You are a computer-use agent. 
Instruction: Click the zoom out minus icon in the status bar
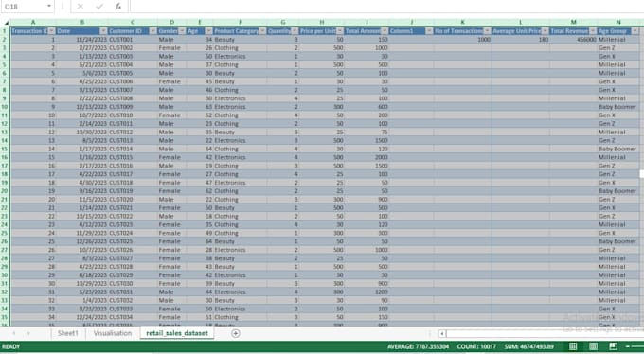pos(629,346)
